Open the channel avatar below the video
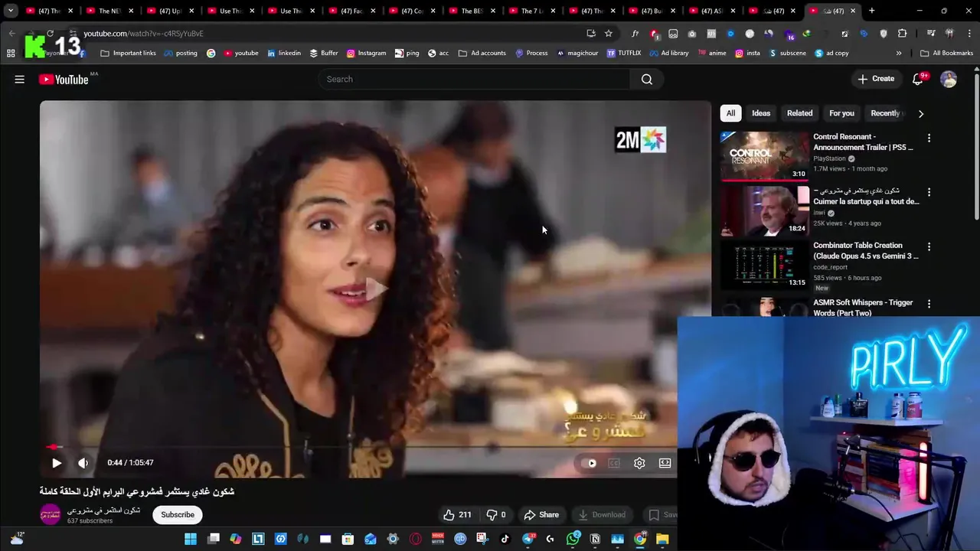This screenshot has height=551, width=980. [51, 514]
